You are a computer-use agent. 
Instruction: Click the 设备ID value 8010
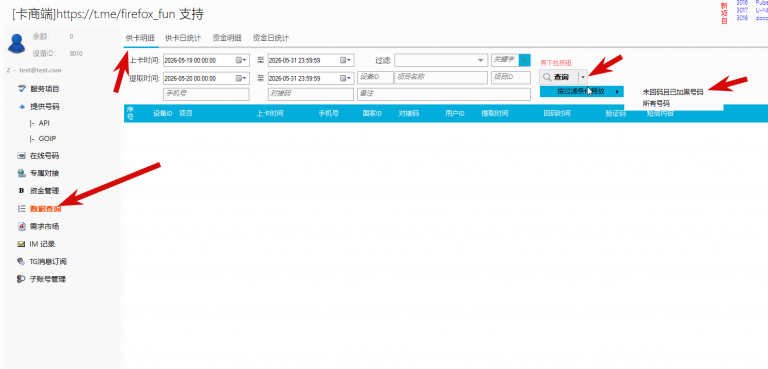click(x=76, y=53)
